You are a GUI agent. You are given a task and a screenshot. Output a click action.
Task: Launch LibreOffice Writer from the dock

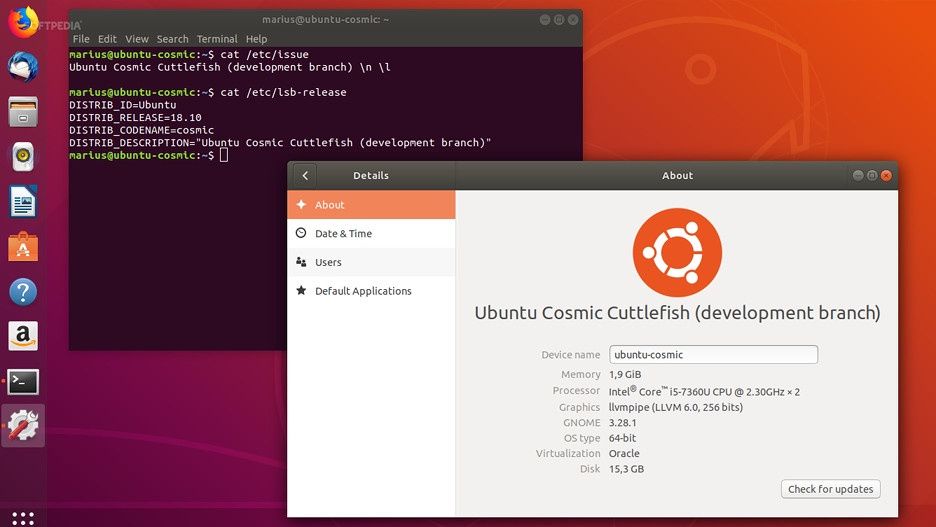click(23, 202)
